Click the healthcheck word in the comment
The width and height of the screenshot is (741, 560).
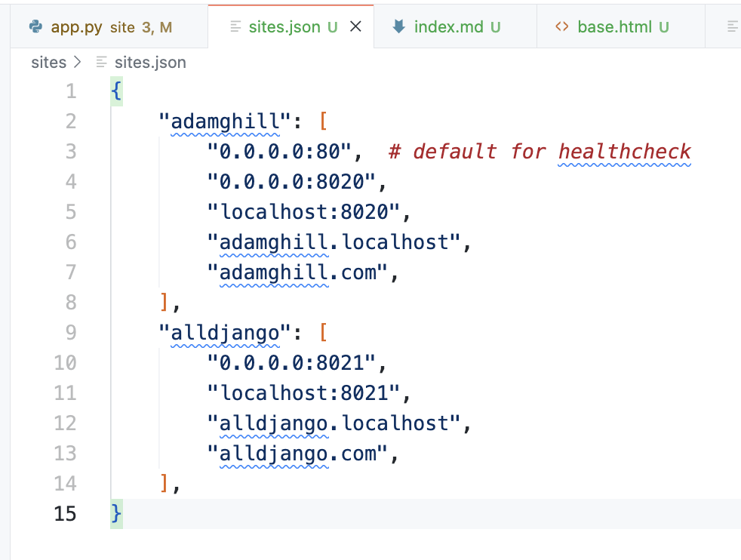[624, 152]
